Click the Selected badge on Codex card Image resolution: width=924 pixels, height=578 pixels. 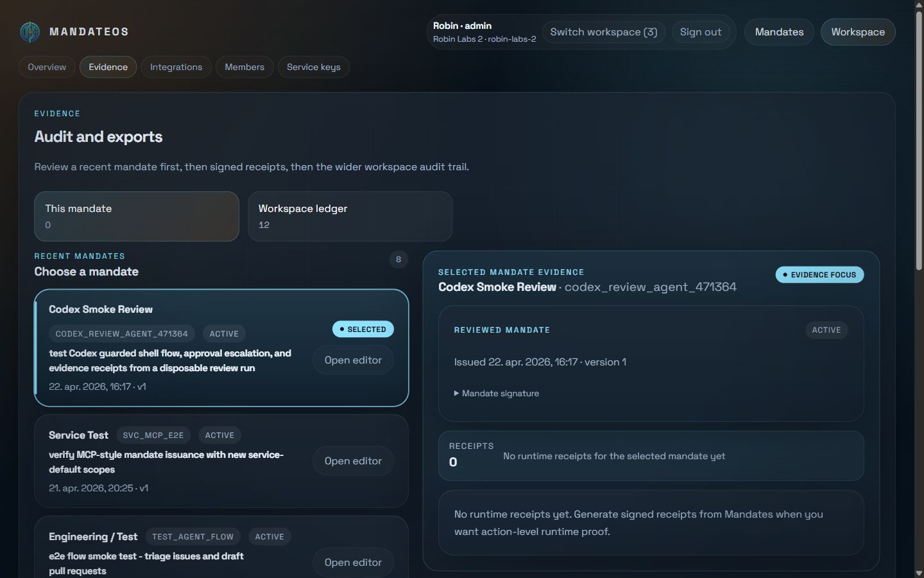pos(363,329)
